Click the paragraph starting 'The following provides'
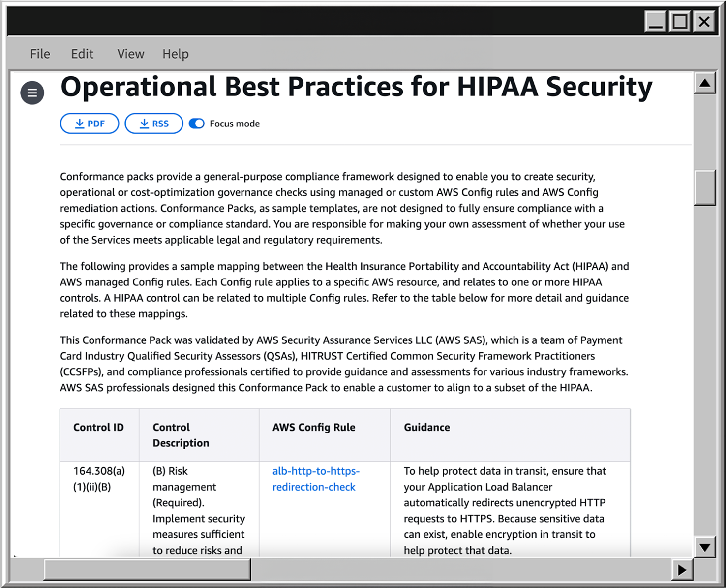 344,290
